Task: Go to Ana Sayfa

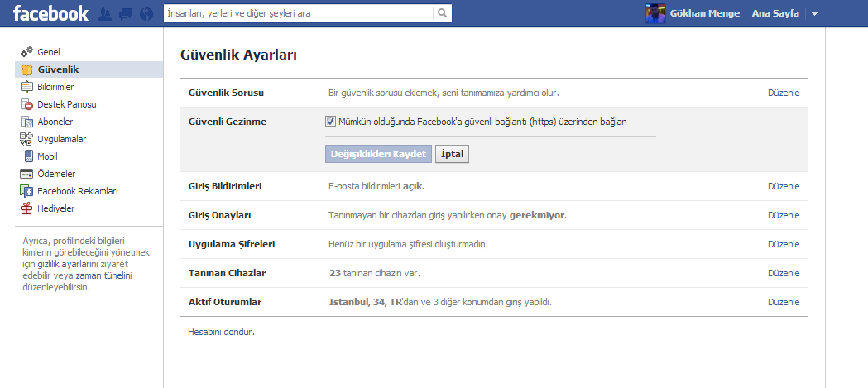Action: point(775,13)
